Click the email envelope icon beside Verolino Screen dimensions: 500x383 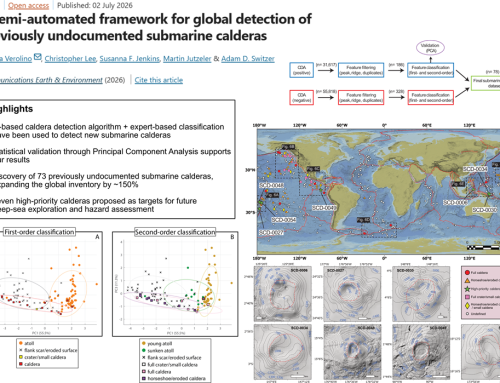[38, 57]
